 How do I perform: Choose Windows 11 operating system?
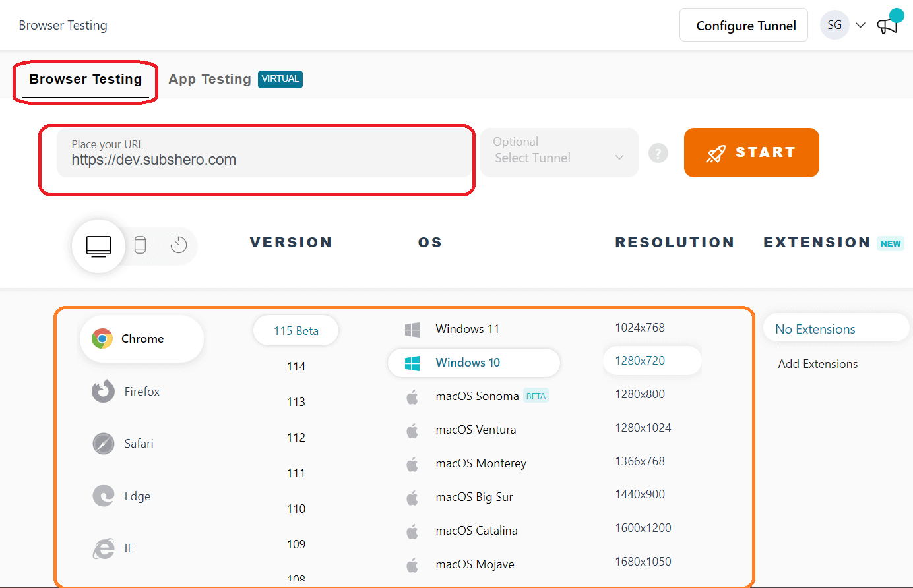pyautogui.click(x=467, y=329)
